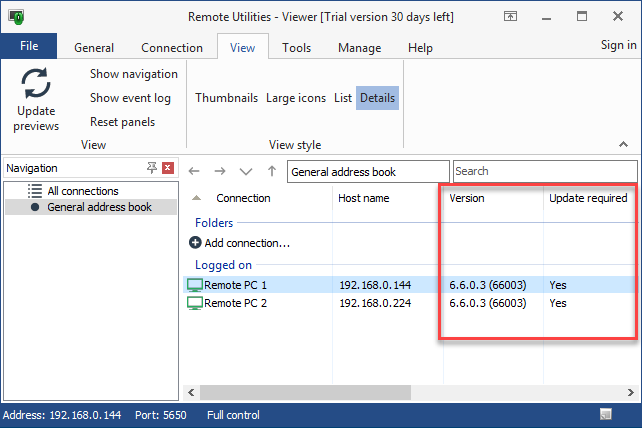Open the navigation history dropdown arrow
The image size is (642, 428).
[246, 172]
